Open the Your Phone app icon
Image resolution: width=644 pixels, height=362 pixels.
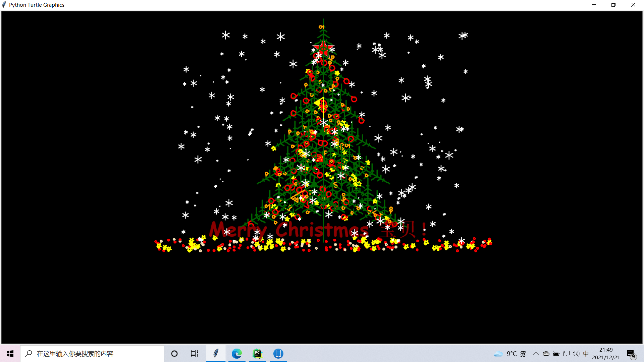click(278, 353)
